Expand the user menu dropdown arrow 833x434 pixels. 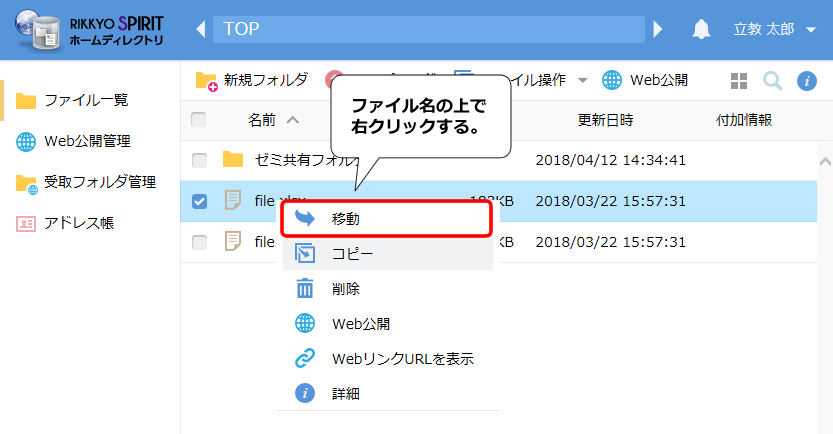click(x=811, y=30)
